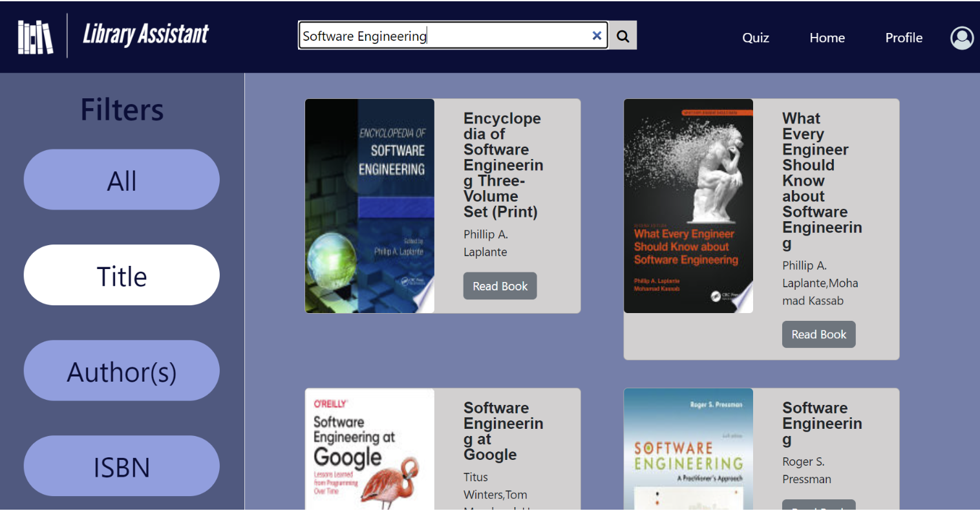Open the Quiz page from the nav bar
Screen dimensions: 980x511
[x=756, y=38]
